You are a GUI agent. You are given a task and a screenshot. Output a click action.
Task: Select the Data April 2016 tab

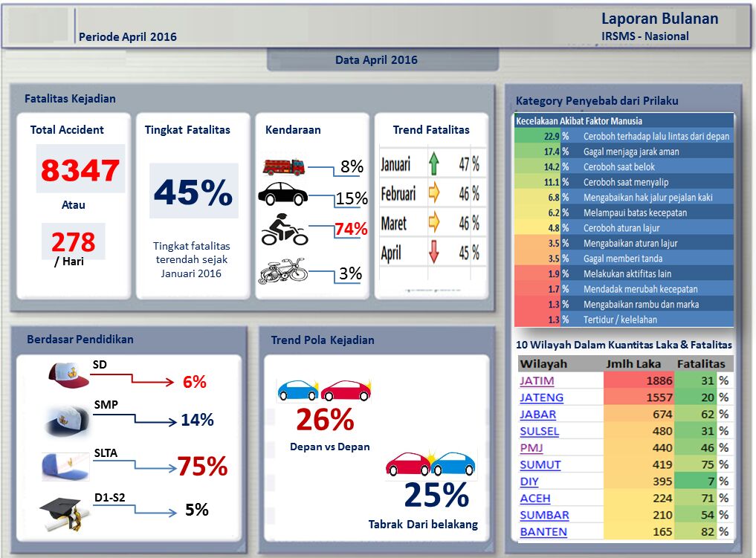click(x=376, y=60)
